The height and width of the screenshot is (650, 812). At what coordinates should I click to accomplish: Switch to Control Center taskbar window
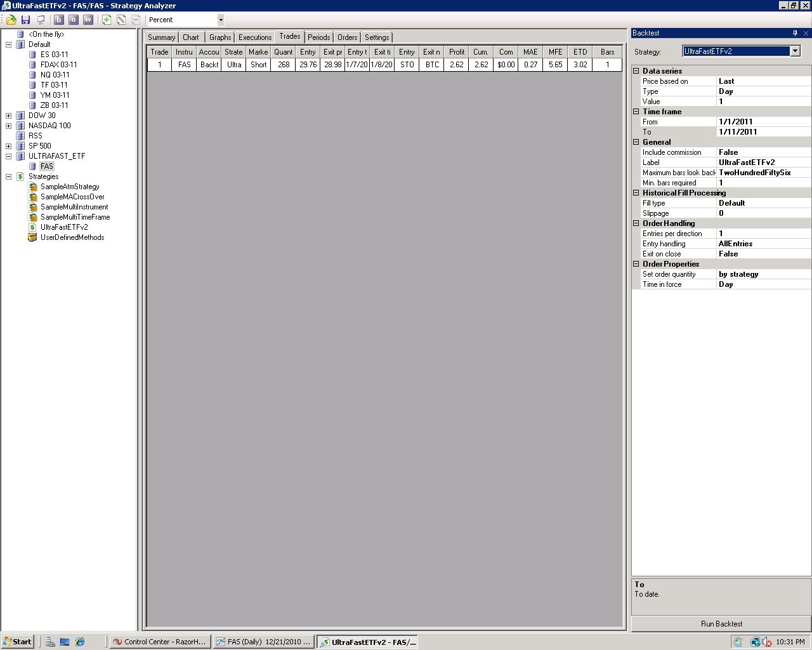click(159, 642)
